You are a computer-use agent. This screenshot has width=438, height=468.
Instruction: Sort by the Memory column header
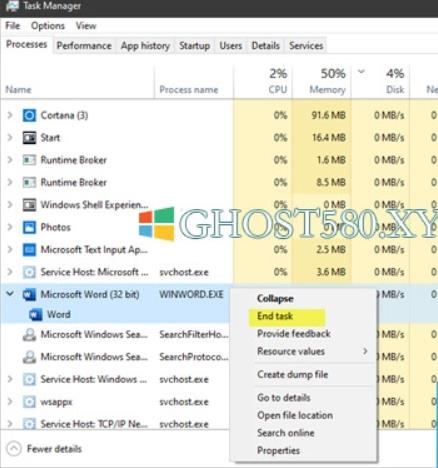(327, 90)
